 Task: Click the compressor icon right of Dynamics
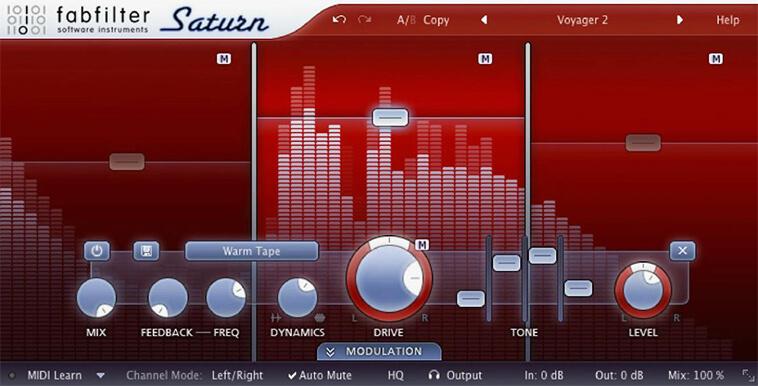click(320, 318)
